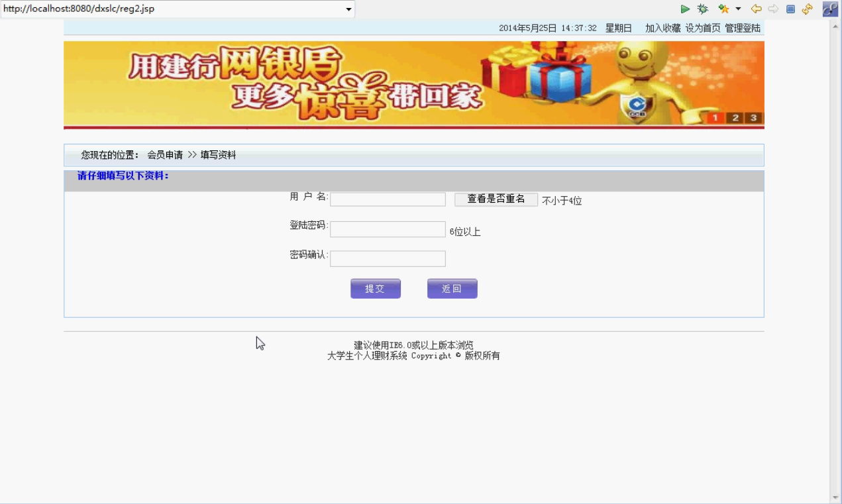Go forward with the grey right arrow
The height and width of the screenshot is (504, 842).
tap(773, 9)
